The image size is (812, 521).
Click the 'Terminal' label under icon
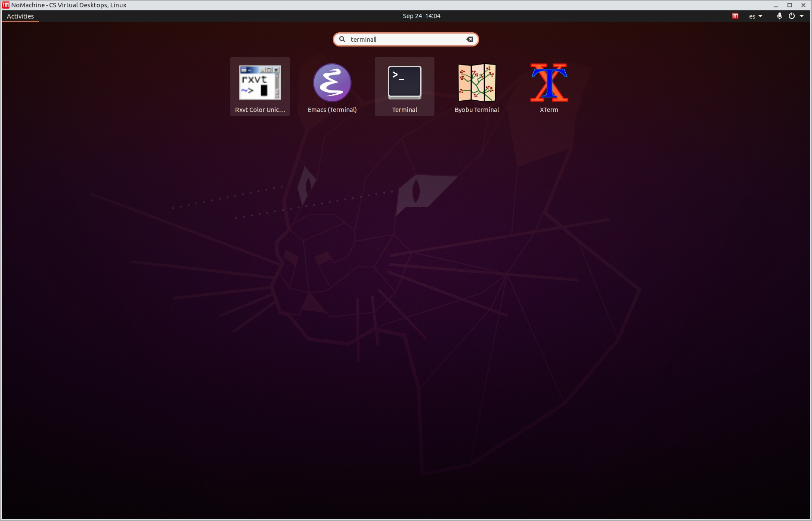click(x=404, y=110)
